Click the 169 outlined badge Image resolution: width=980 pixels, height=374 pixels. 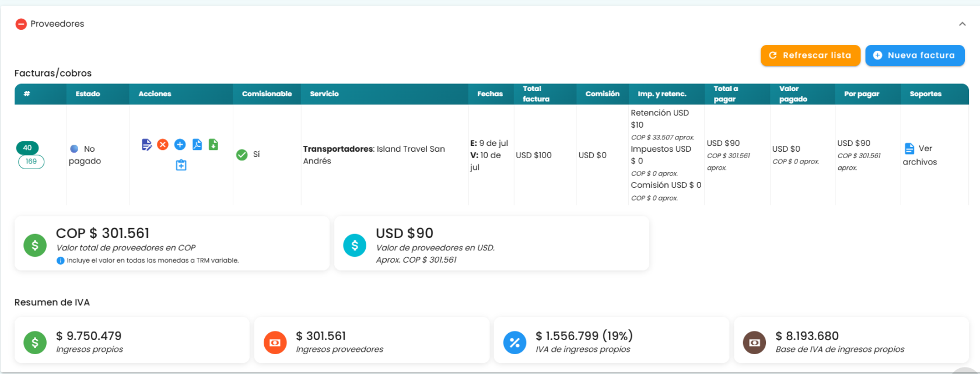(32, 162)
